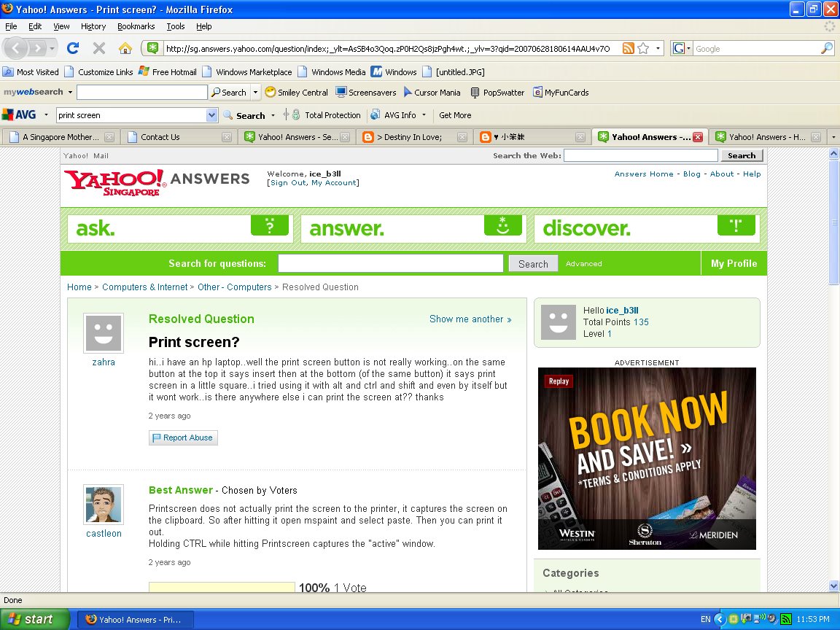Click the Sign Out link

coord(288,183)
